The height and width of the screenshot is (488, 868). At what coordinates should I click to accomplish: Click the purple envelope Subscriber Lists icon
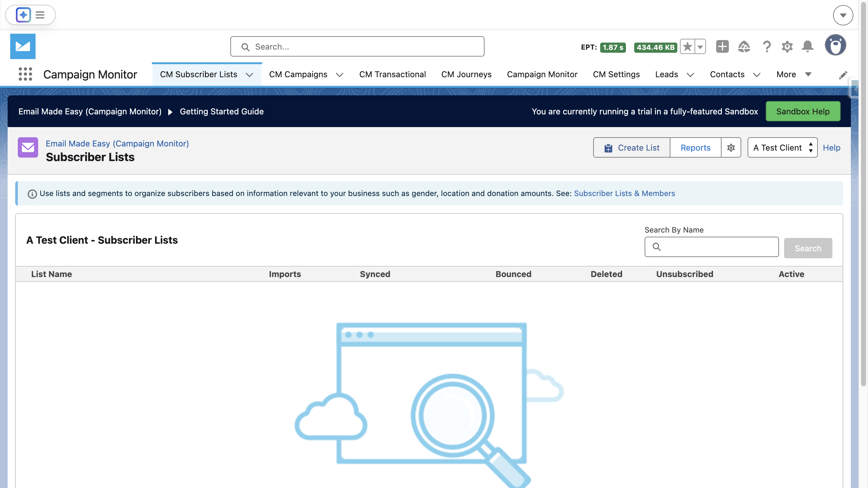coord(28,147)
